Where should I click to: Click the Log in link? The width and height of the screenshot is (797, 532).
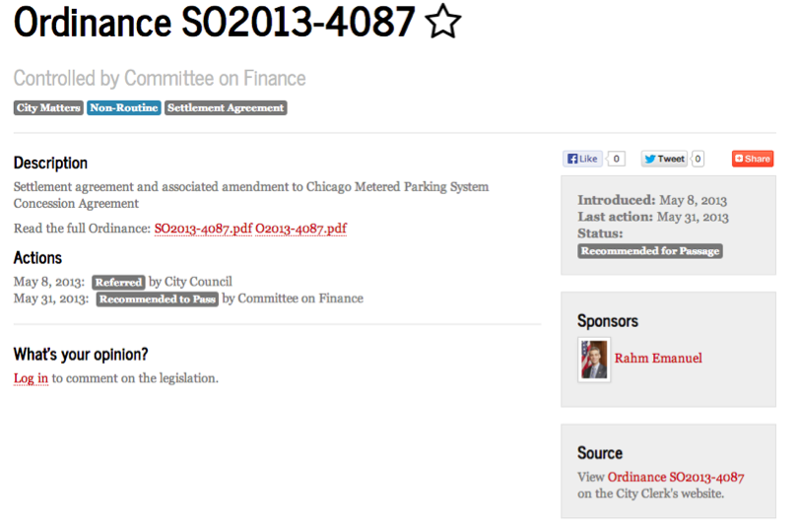click(x=31, y=378)
